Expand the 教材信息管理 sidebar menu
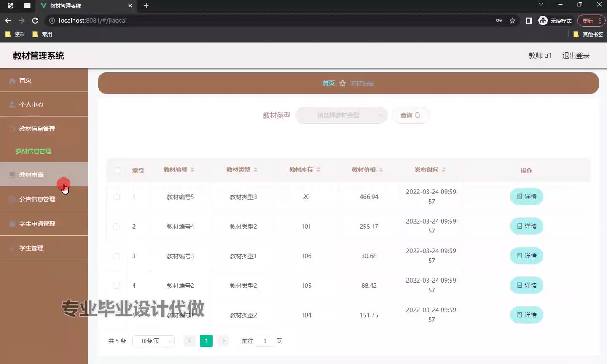The height and width of the screenshot is (364, 607). click(37, 129)
